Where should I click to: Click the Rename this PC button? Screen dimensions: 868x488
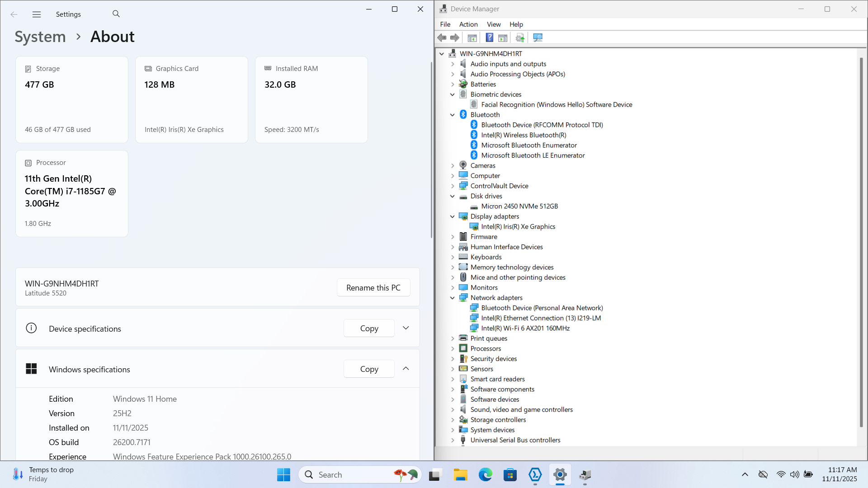373,288
